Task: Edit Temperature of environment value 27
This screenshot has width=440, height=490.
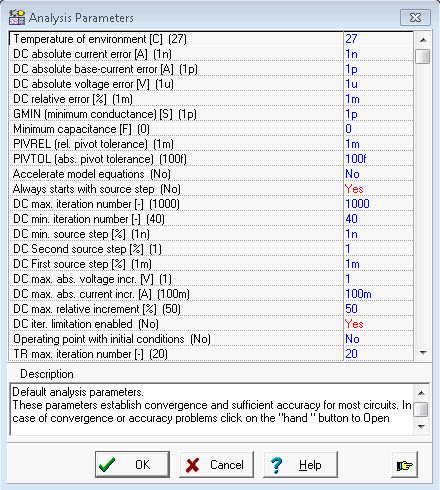Action: [x=378, y=39]
